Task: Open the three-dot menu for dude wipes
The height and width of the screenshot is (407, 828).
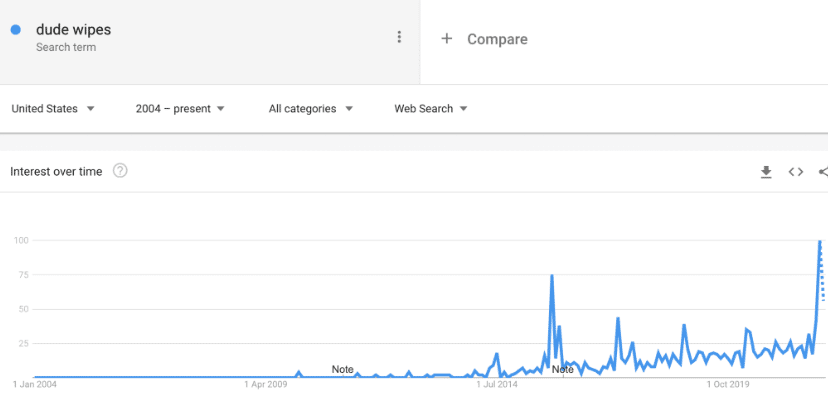Action: coord(399,37)
